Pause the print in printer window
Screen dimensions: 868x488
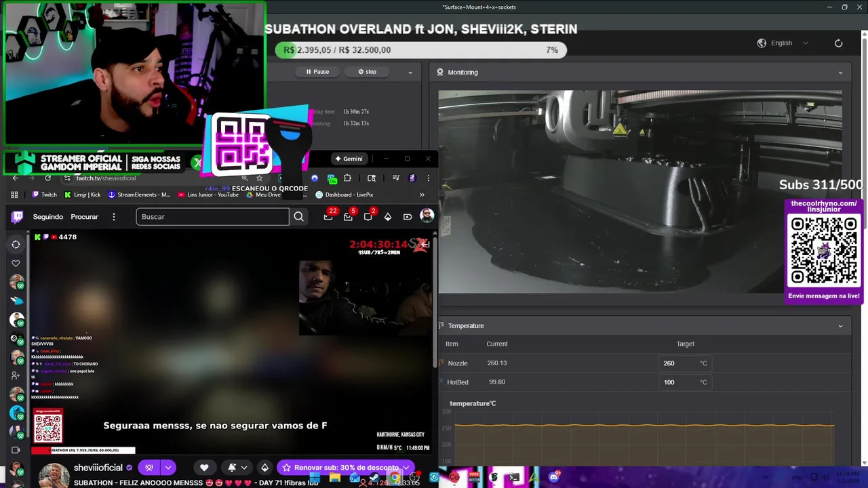(x=317, y=72)
